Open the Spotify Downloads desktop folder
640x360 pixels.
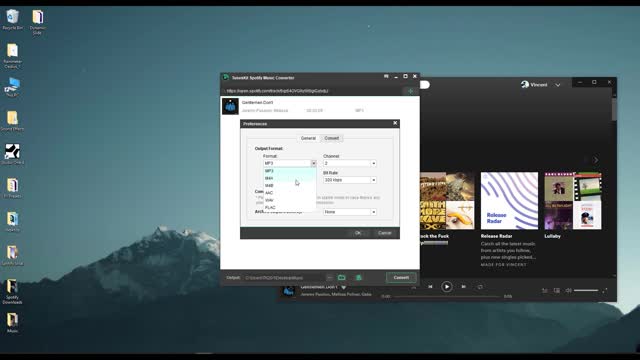(12, 291)
